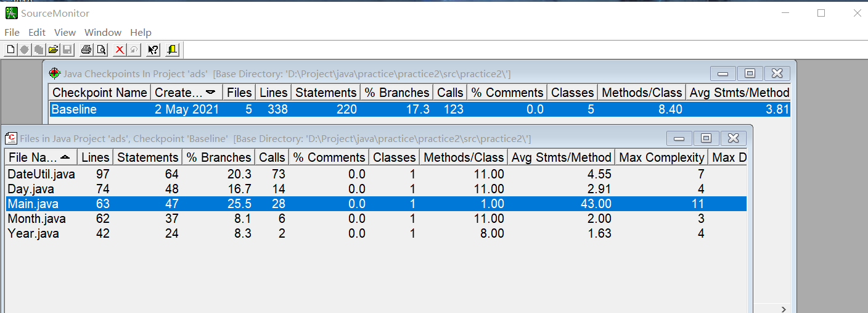Exit via the yellow door icon

[172, 50]
